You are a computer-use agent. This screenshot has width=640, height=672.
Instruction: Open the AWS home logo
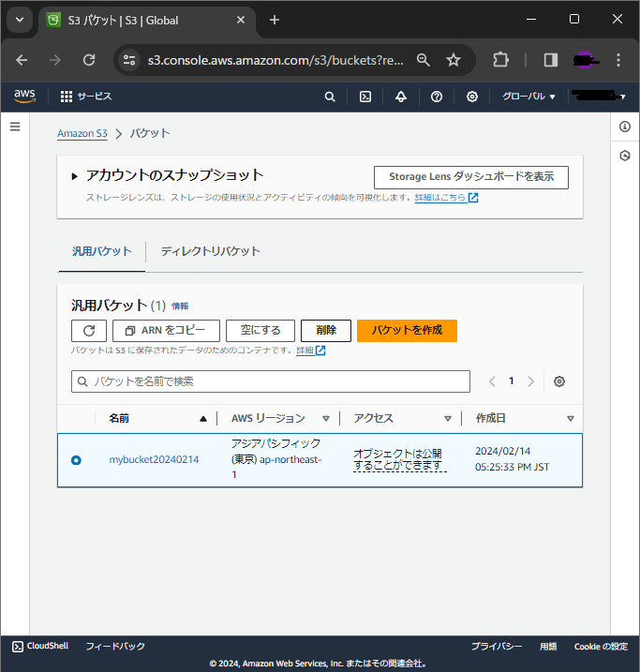[24, 96]
